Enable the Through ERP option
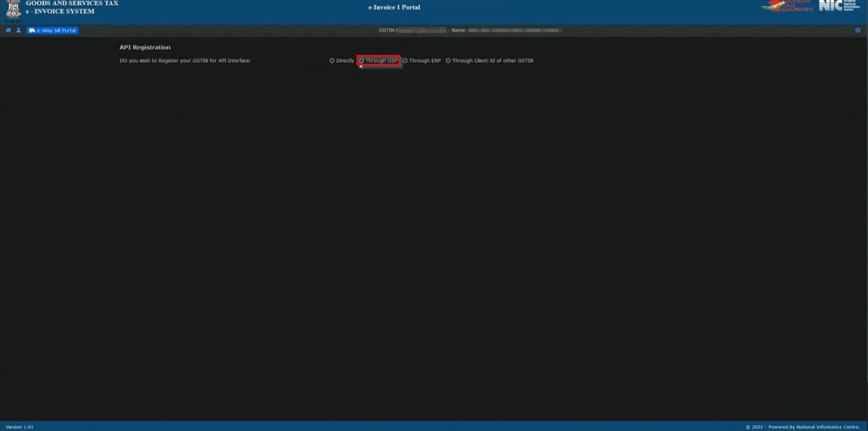This screenshot has width=868, height=431. pyautogui.click(x=407, y=61)
